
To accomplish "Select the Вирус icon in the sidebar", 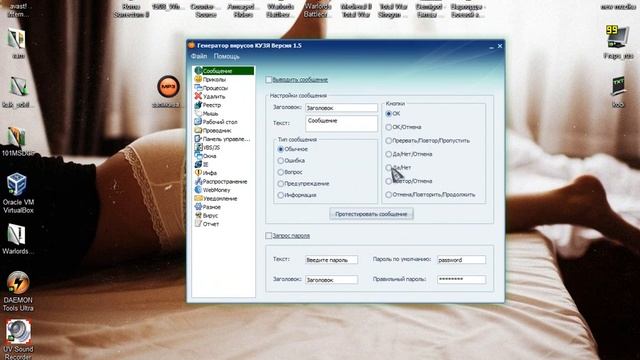I will (x=198, y=215).
